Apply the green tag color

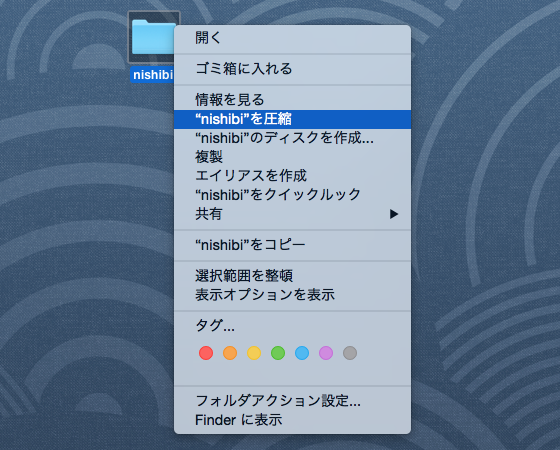pyautogui.click(x=278, y=353)
